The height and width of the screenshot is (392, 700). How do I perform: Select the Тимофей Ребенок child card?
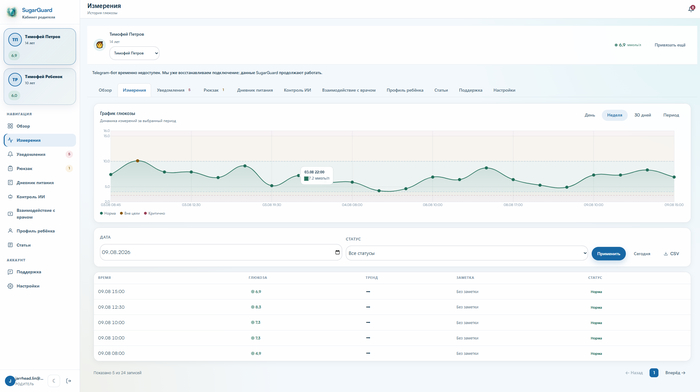click(x=40, y=86)
